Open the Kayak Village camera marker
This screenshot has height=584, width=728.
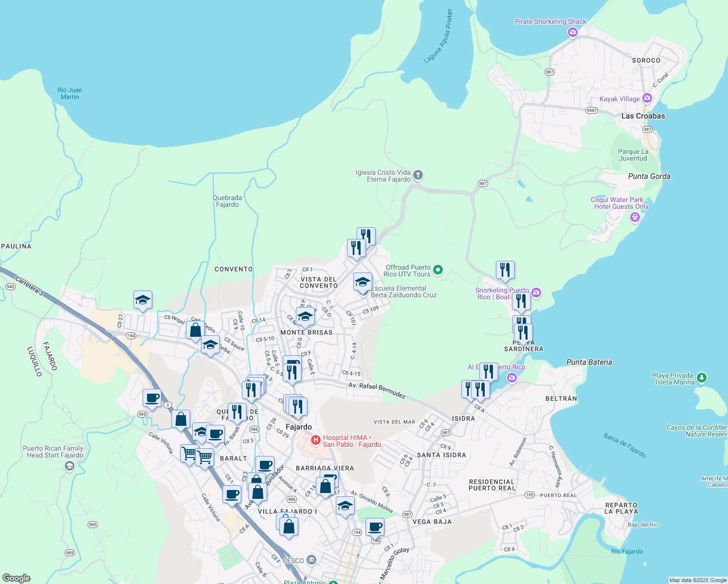click(x=647, y=99)
